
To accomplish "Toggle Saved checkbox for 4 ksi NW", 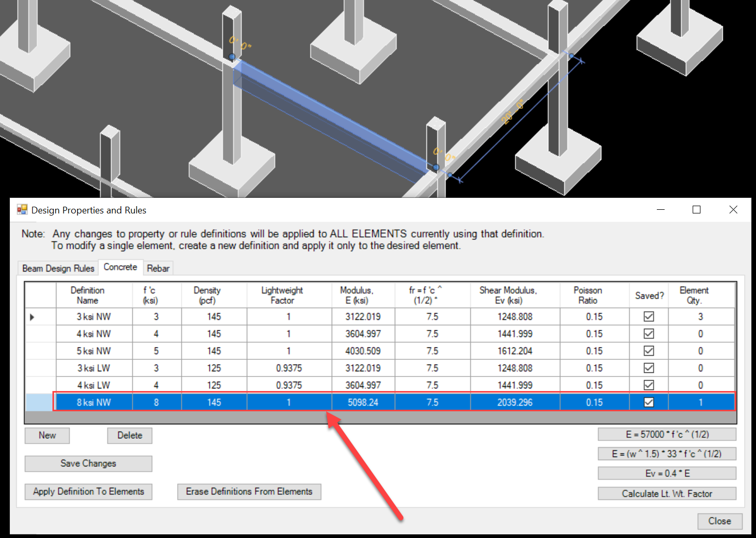I will pos(649,334).
